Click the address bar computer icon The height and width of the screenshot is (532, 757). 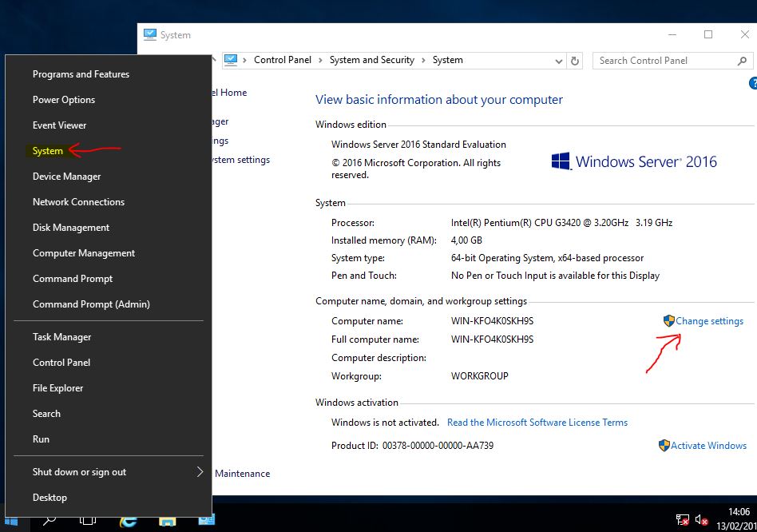click(231, 60)
